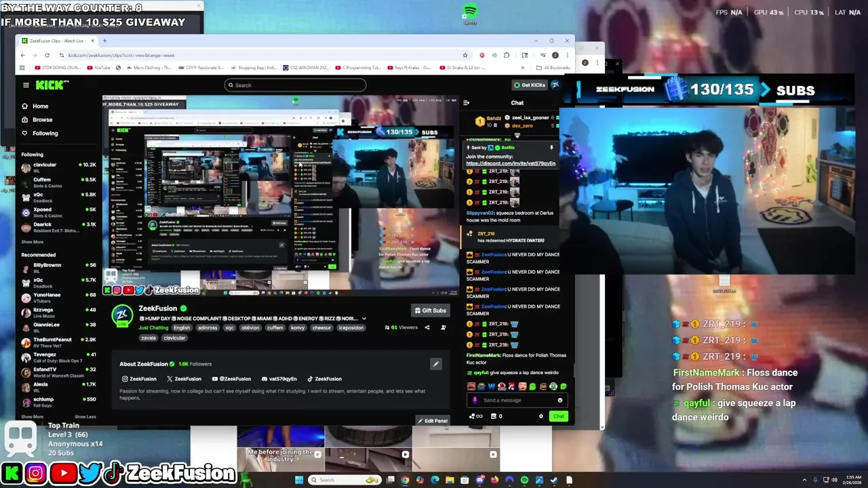The width and height of the screenshot is (868, 488).
Task: Open the vatS79qyEn Discord link
Action: click(279, 379)
